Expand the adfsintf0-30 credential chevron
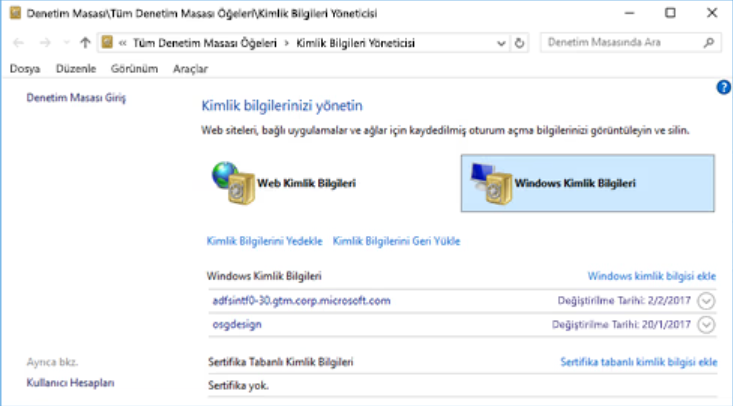 coord(706,301)
